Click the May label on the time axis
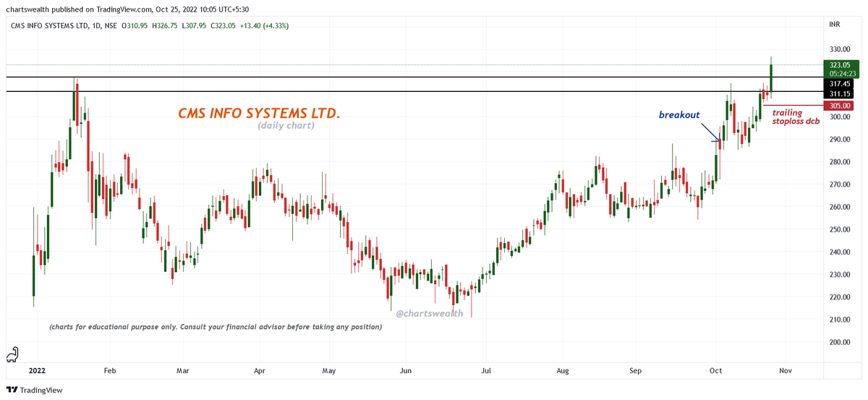The image size is (868, 400). (x=329, y=370)
